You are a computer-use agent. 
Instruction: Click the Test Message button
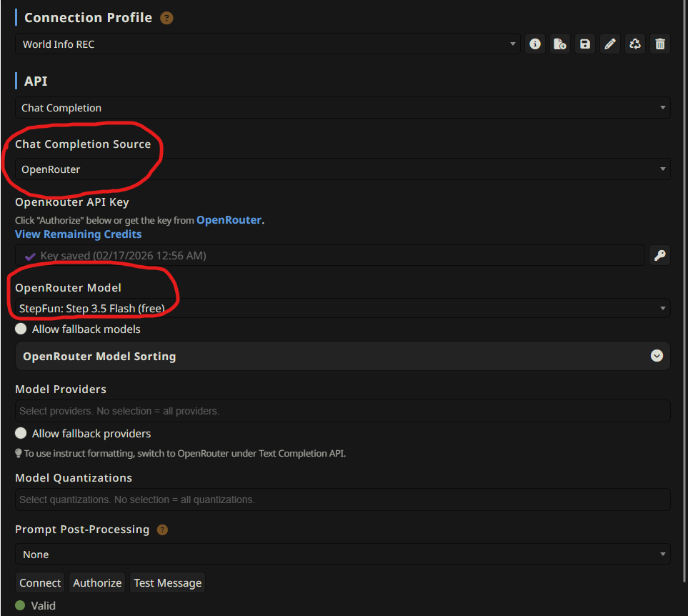[x=168, y=583]
